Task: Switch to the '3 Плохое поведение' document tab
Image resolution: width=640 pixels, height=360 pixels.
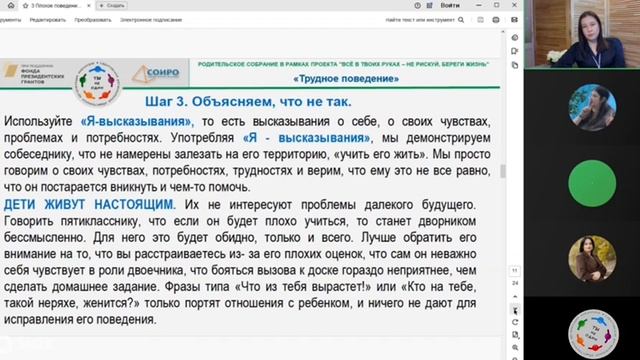Action: pyautogui.click(x=56, y=6)
